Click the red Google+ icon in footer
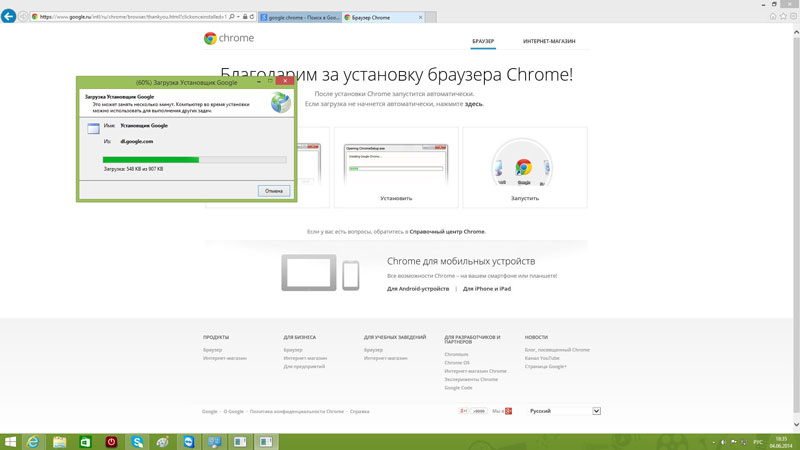This screenshot has width=800, height=450. [x=509, y=411]
